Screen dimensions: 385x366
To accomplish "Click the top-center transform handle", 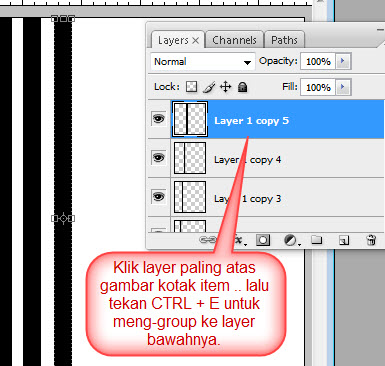I will [x=63, y=19].
